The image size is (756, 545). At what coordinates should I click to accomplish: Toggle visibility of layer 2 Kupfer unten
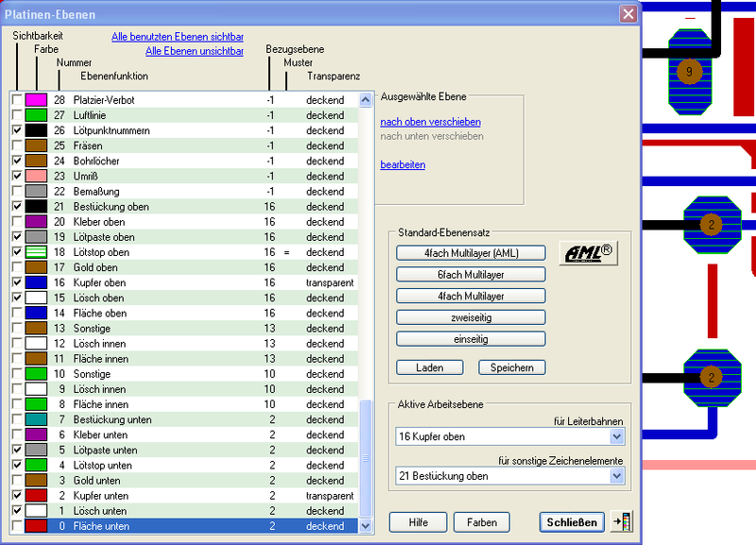pyautogui.click(x=17, y=495)
